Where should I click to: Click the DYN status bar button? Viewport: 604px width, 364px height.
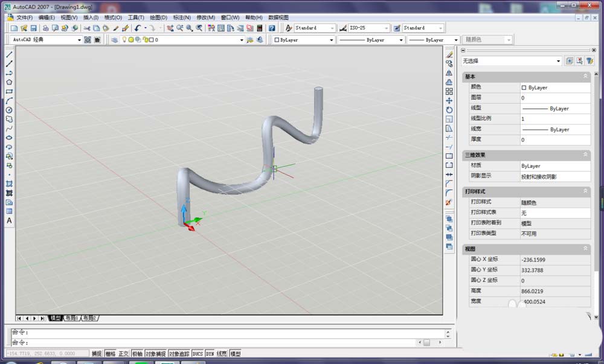pos(210,354)
